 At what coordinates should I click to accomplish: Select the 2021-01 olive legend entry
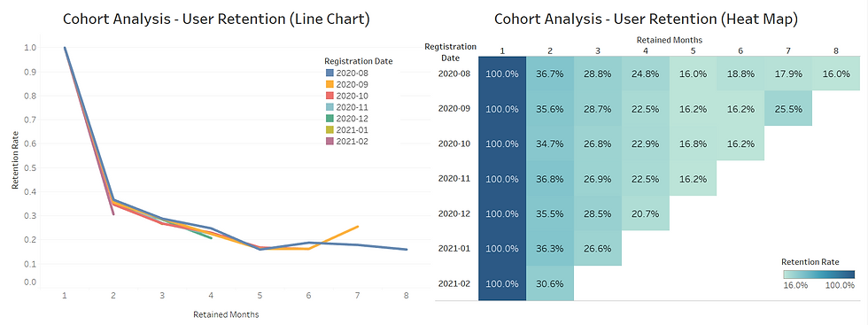[347, 129]
